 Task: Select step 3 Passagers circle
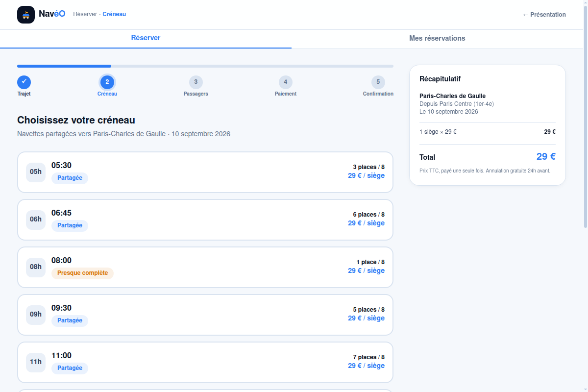coord(196,82)
